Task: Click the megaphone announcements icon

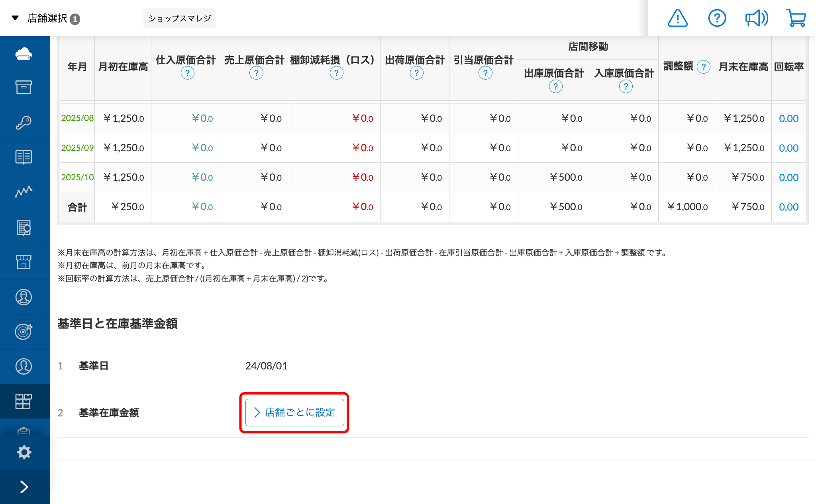Action: (756, 18)
